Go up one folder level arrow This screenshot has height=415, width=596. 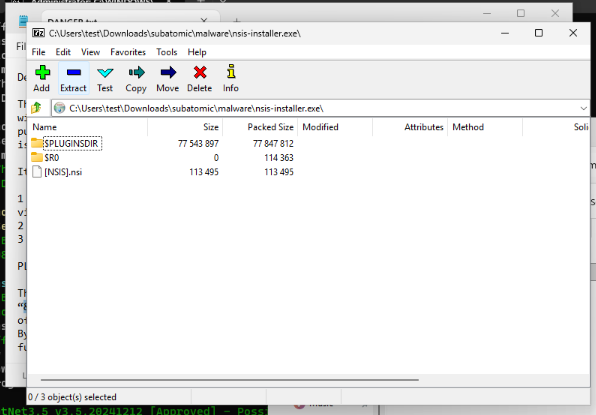click(36, 108)
